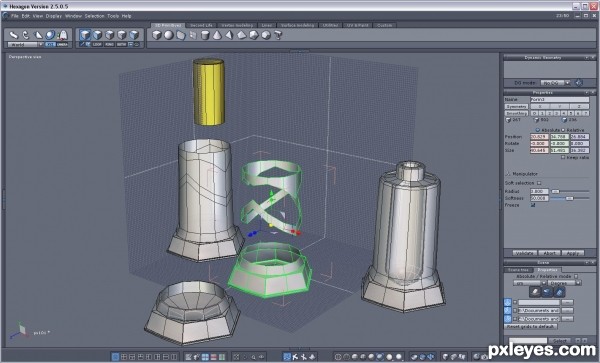The height and width of the screenshot is (363, 600).
Task: Switch to single view layout icon
Action: click(115, 357)
